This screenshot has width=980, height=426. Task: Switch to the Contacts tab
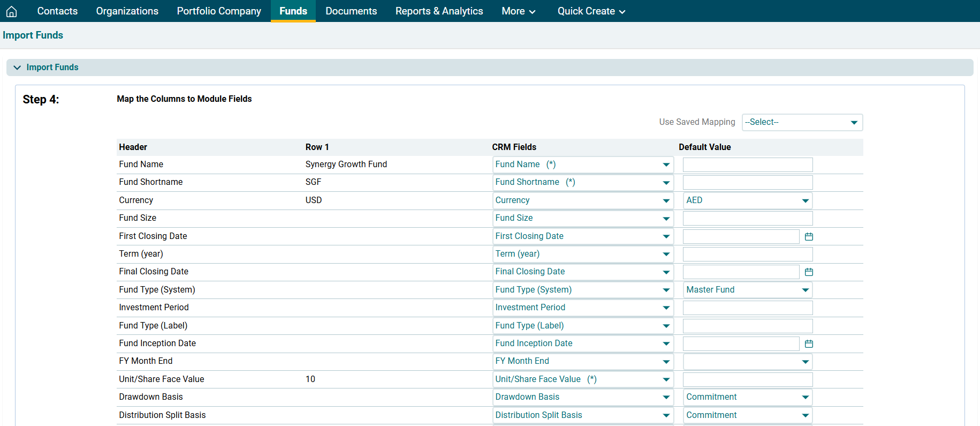57,11
